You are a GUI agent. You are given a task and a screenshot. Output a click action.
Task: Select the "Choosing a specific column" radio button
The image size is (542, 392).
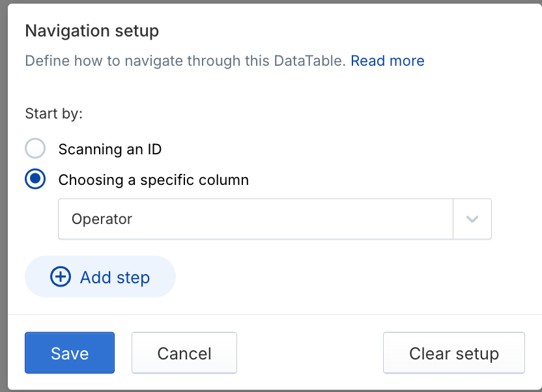(x=35, y=180)
